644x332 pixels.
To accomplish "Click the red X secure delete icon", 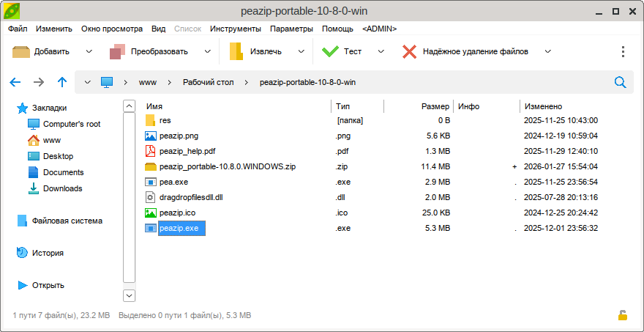I will (x=410, y=51).
